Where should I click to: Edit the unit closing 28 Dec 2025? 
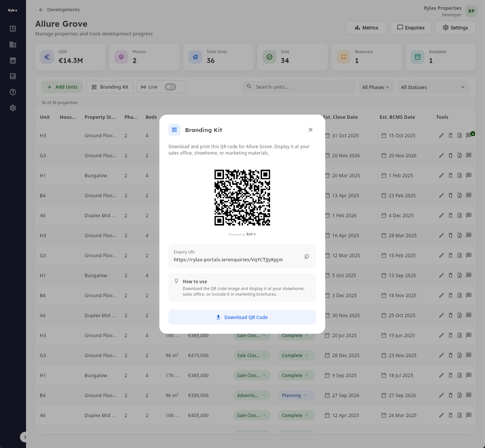(x=441, y=355)
